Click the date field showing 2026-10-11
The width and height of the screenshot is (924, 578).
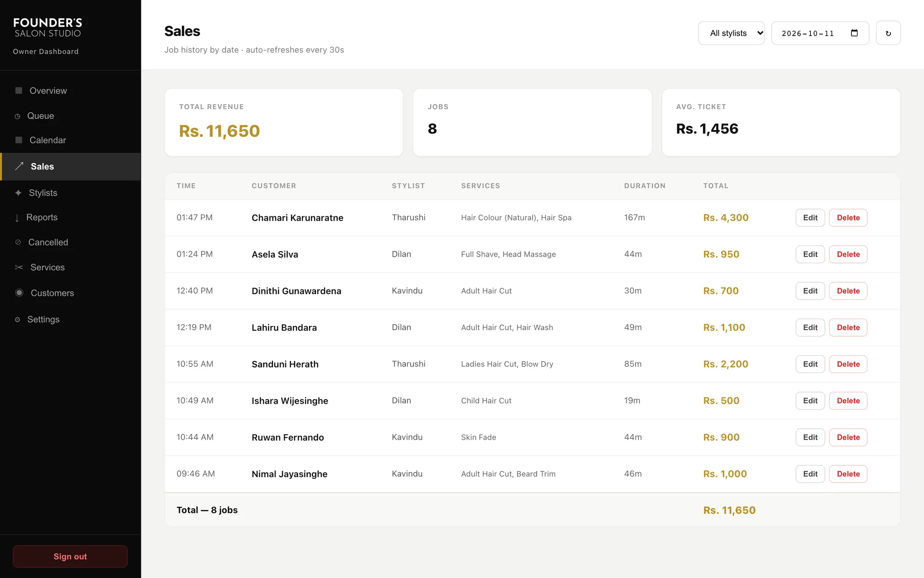click(820, 33)
